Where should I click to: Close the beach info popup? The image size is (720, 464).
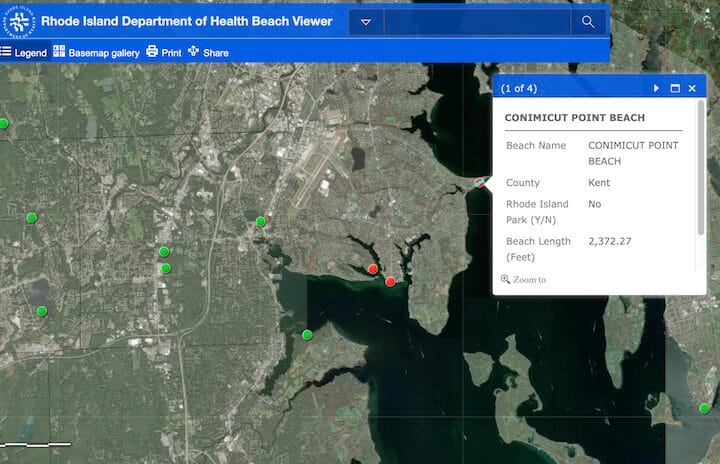pyautogui.click(x=692, y=88)
